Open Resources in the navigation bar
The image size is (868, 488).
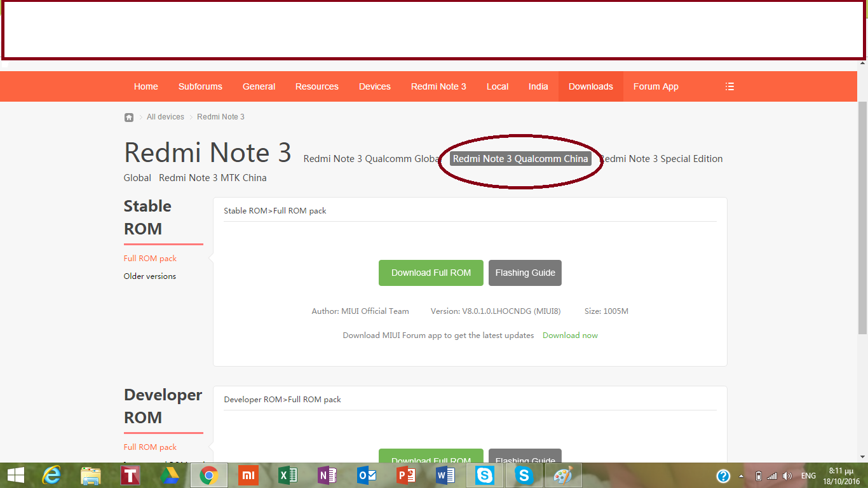pos(317,86)
